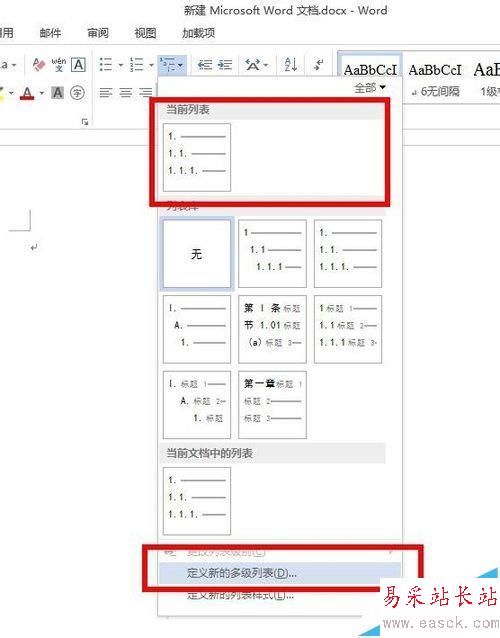500x638 pixels.
Task: Click the Asian Layout icon
Action: pos(253,65)
